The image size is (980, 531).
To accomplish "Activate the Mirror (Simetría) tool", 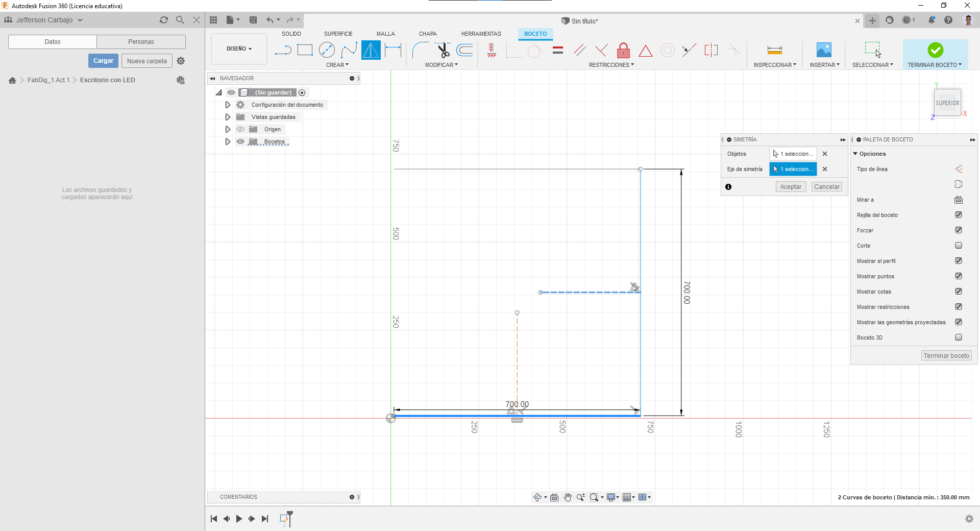I will click(x=371, y=50).
